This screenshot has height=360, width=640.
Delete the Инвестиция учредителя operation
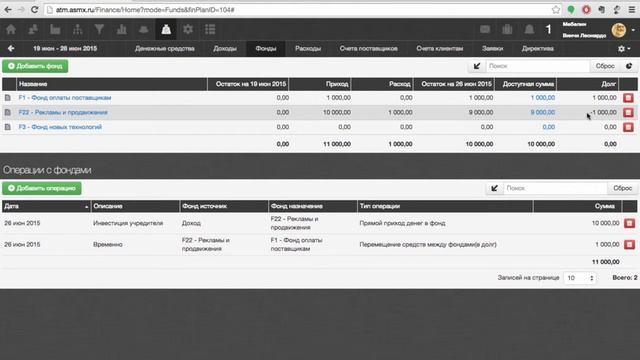[629, 223]
